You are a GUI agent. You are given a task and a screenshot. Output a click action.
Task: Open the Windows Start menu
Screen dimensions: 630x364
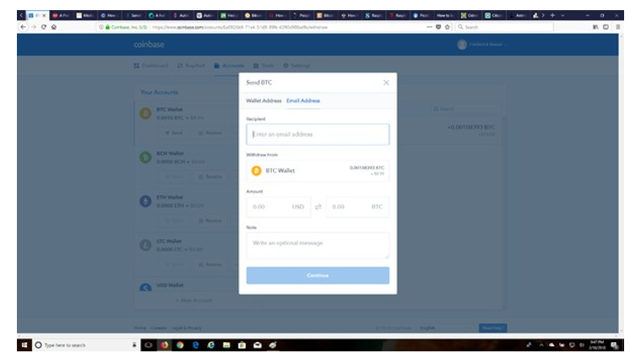tap(24, 345)
